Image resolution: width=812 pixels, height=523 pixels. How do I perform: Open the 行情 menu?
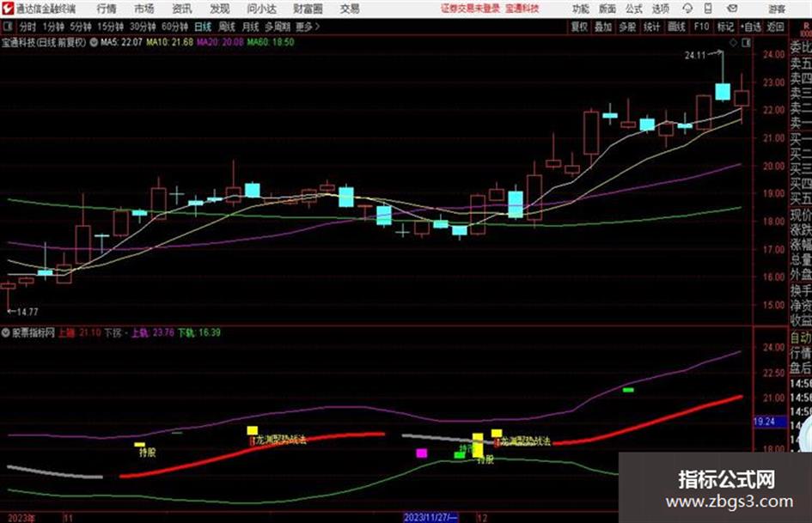[x=107, y=9]
